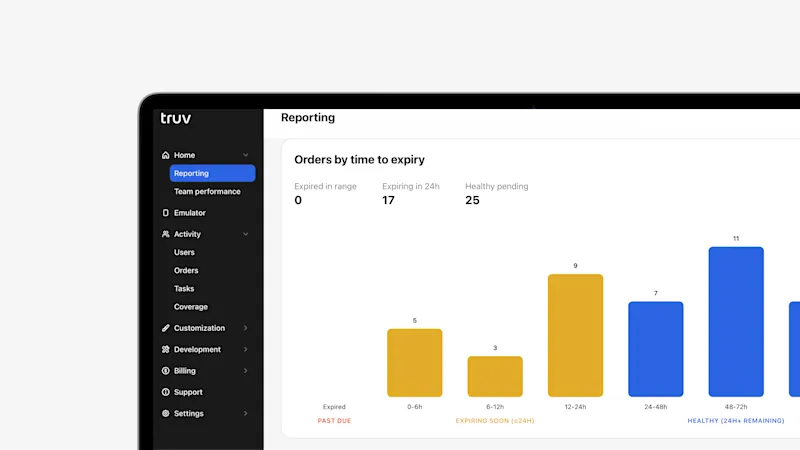
Task: Click the '48-72h' axis label
Action: point(736,407)
